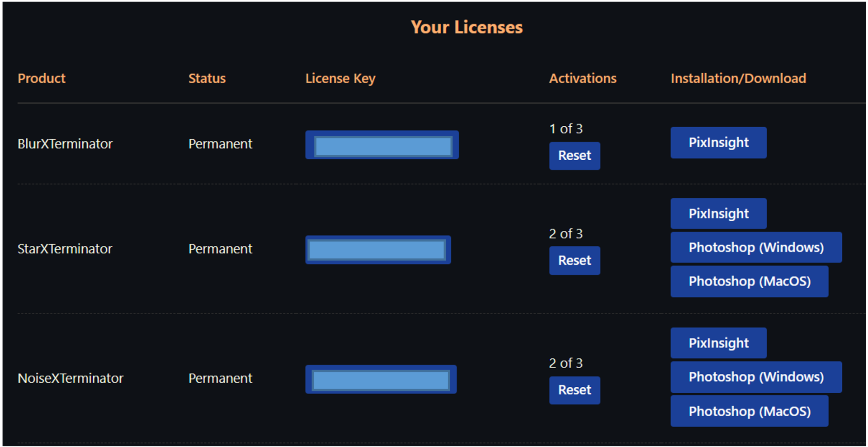The image size is (868, 447).
Task: Open PixInsight download for BlurXTerminator
Action: [718, 143]
